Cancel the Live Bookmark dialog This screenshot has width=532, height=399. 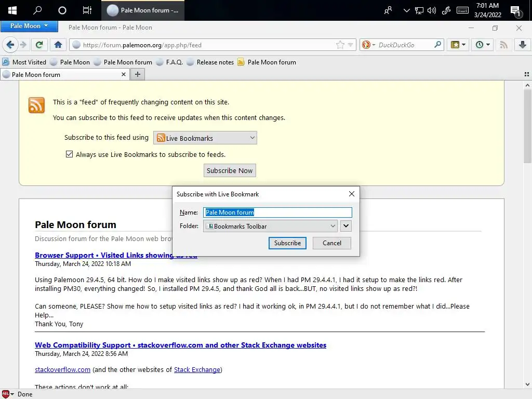[332, 243]
